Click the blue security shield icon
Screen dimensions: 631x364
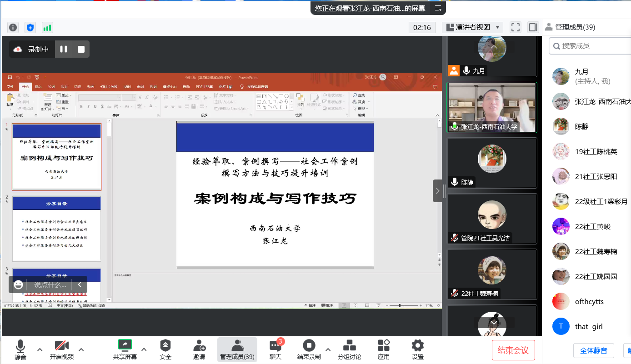pos(30,27)
